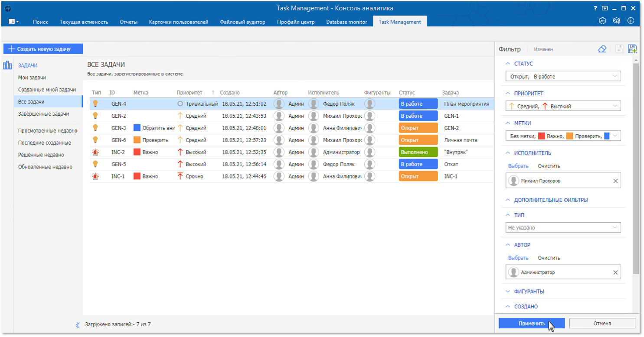Click the gray trivial priority circle in GEN-4
644x337 pixels.
180,104
